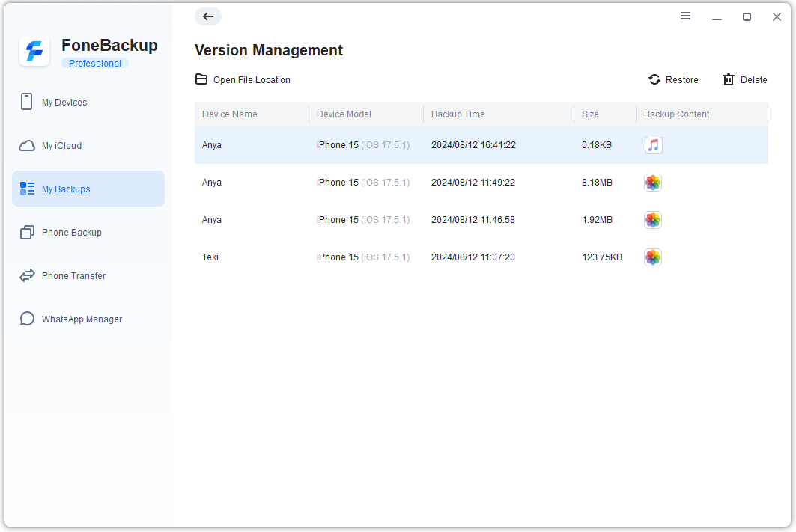Select My Backups sidebar item
This screenshot has height=532, width=796.
click(x=66, y=189)
